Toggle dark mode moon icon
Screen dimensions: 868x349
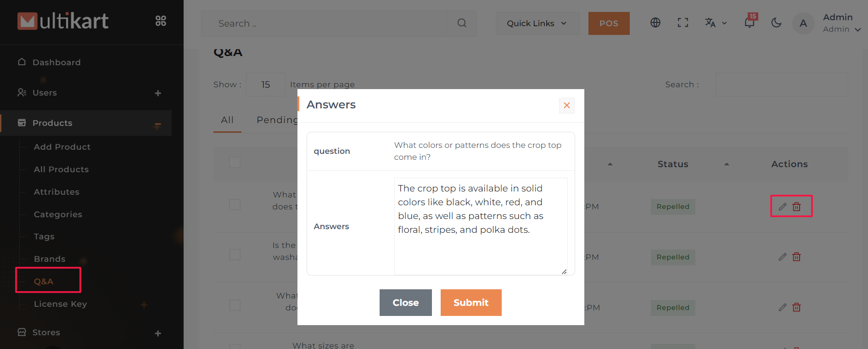click(x=776, y=23)
